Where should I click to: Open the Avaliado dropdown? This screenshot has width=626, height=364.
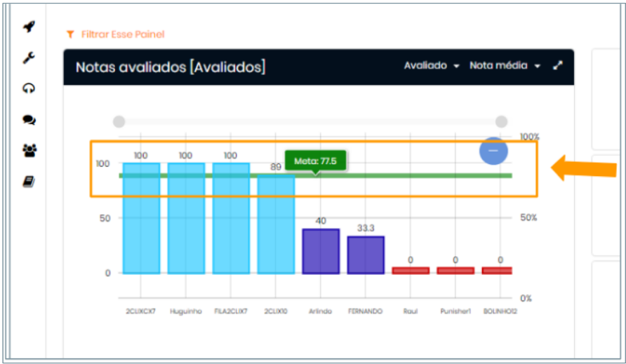tap(431, 66)
